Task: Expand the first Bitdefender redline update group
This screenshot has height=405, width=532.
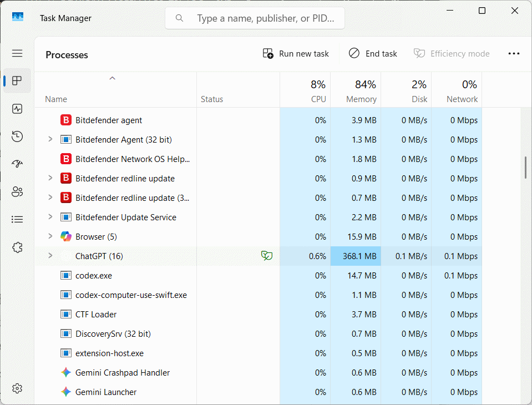Action: 50,178
